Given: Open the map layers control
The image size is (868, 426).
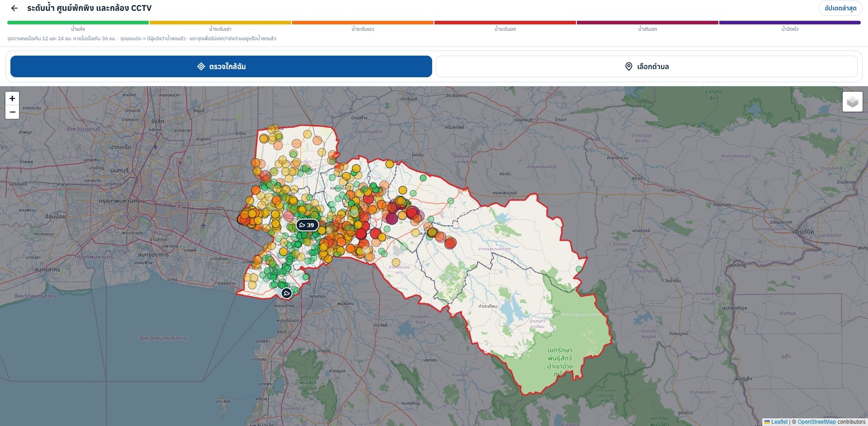Looking at the screenshot, I should pyautogui.click(x=852, y=102).
